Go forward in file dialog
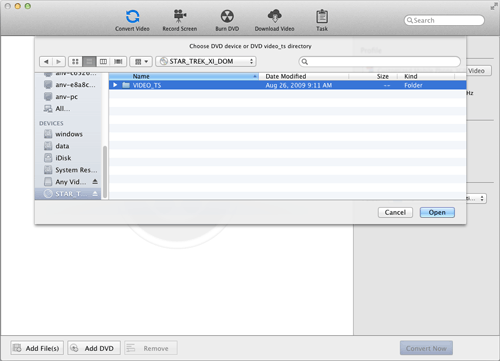500x361 pixels. [59, 62]
